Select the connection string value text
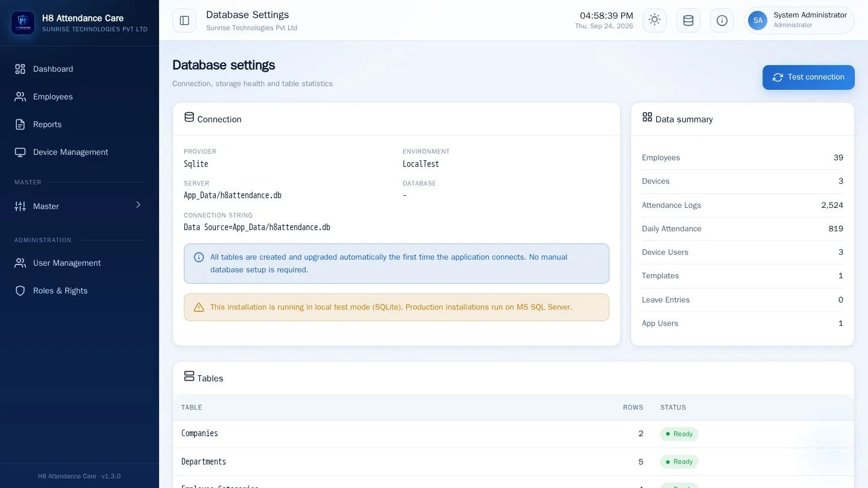Screen dimensions: 868x488 (257, 227)
